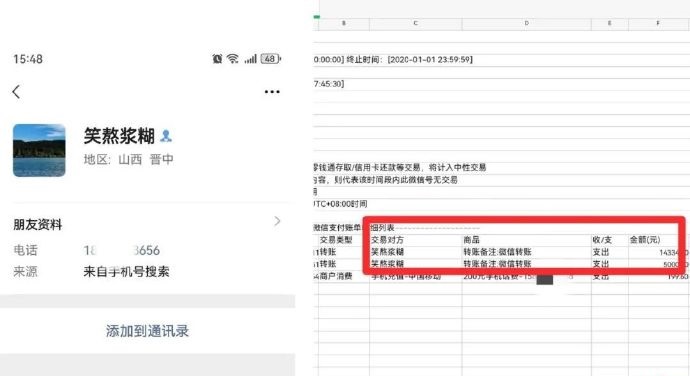Tap the Wi-Fi status icon

click(232, 59)
